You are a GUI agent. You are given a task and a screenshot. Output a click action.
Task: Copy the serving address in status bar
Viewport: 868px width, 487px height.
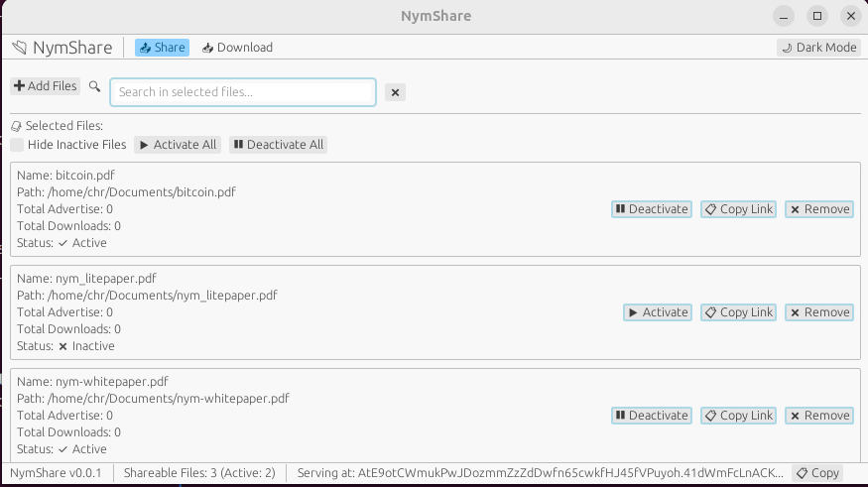[x=817, y=473]
